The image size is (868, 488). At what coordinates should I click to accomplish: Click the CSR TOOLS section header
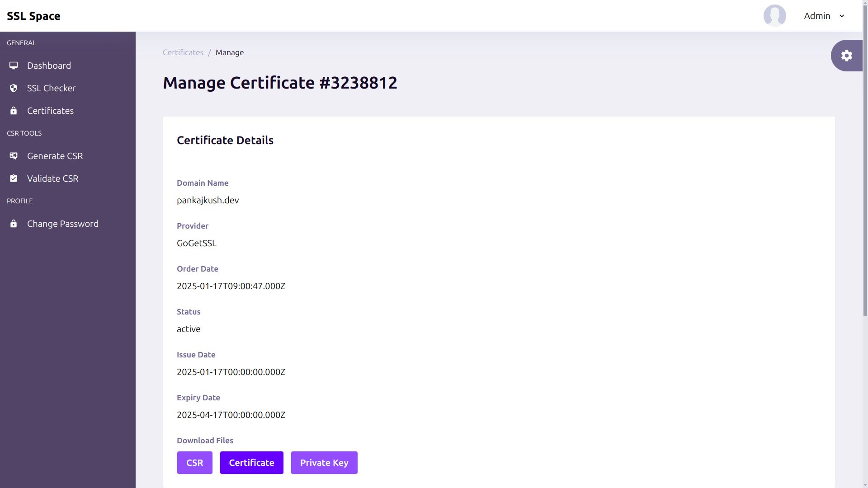tap(24, 133)
